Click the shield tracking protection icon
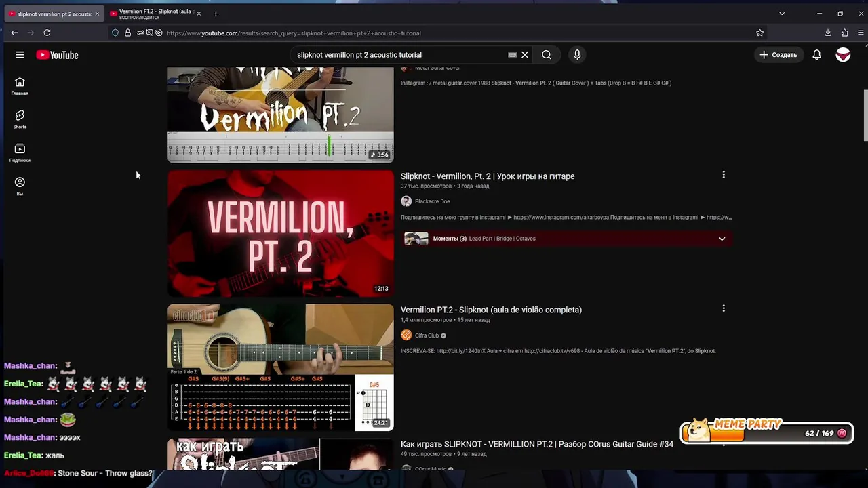Viewport: 868px width, 488px height. (115, 33)
